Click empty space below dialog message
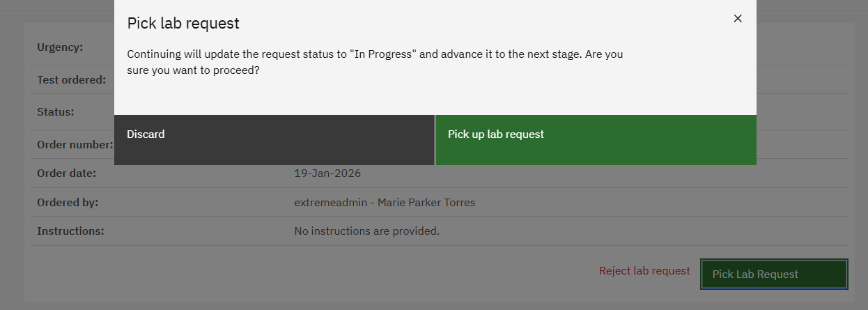This screenshot has height=310, width=868. click(x=432, y=96)
